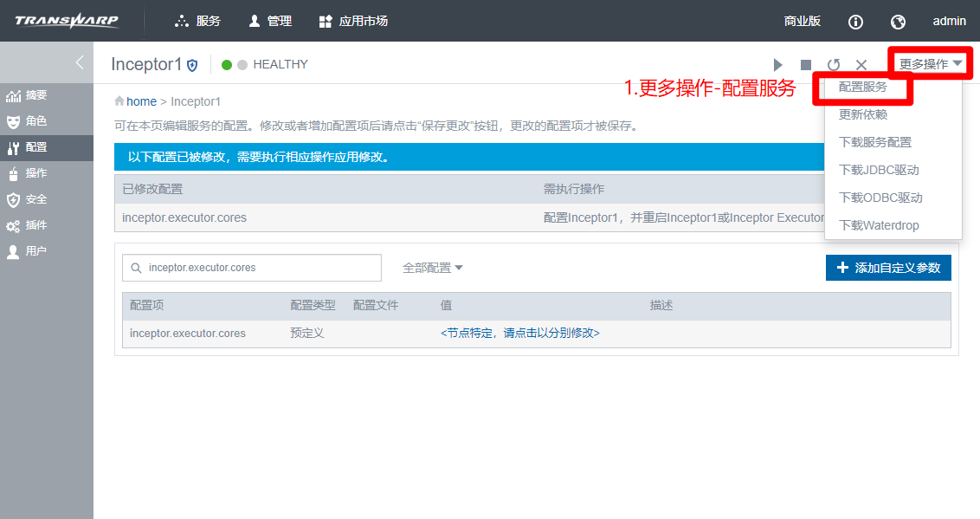The height and width of the screenshot is (519, 980).
Task: Click the start service play icon
Action: click(x=777, y=65)
